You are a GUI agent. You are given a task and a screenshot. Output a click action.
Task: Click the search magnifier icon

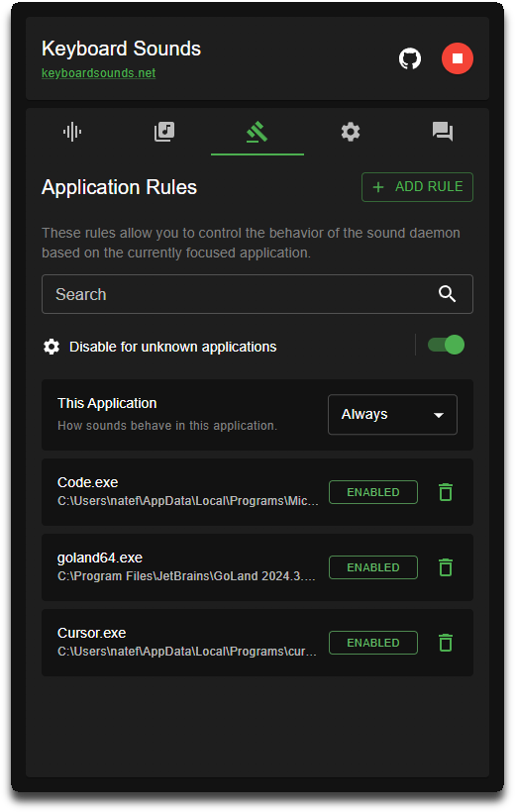click(x=447, y=294)
